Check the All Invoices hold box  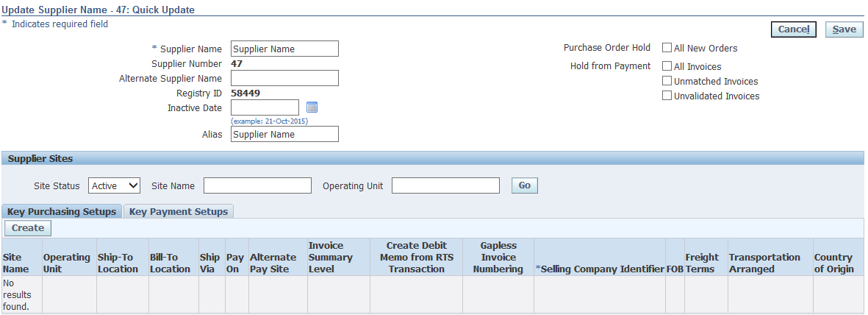(667, 66)
